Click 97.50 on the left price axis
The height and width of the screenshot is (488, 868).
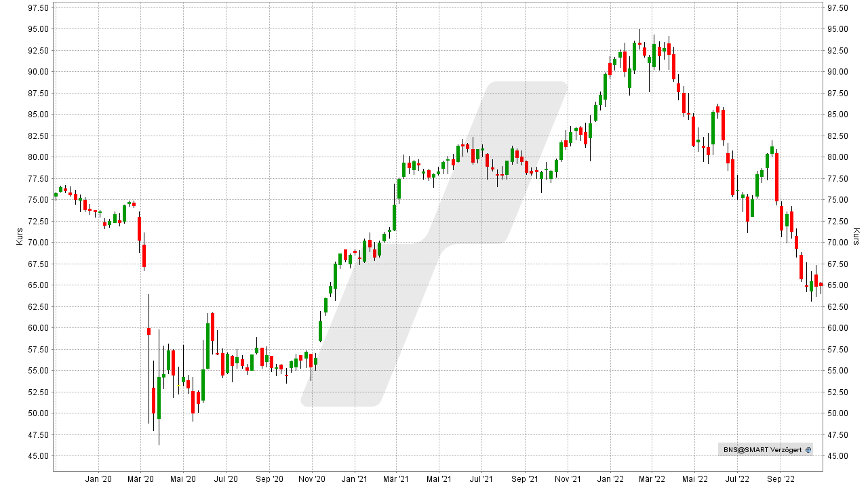pos(38,8)
